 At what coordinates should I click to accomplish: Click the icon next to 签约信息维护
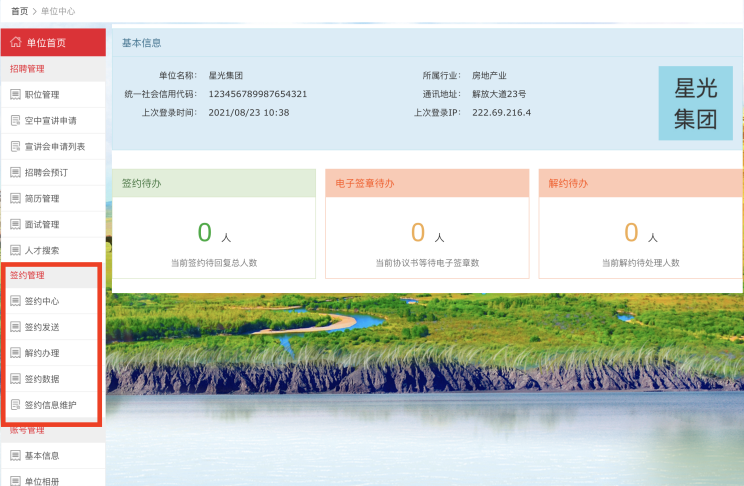click(x=15, y=405)
